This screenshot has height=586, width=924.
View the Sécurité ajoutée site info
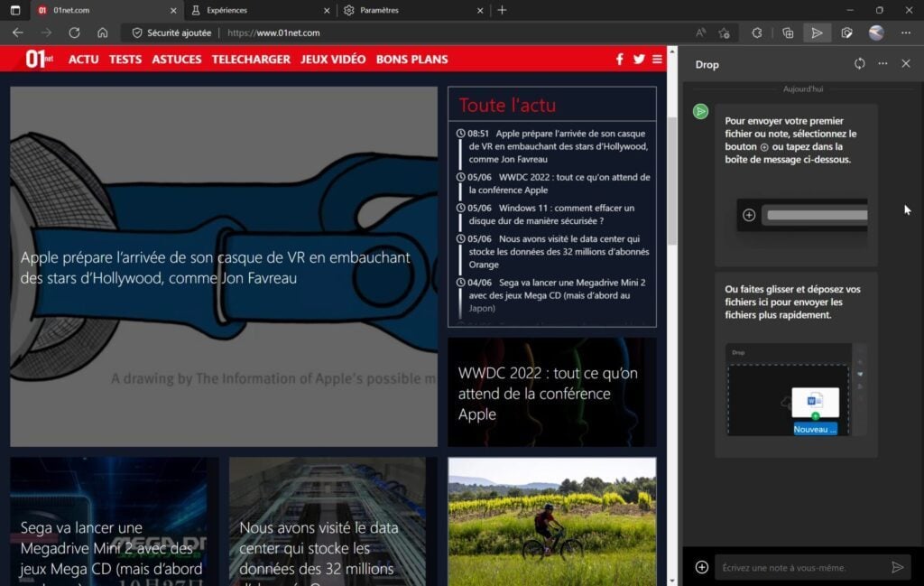(x=171, y=33)
